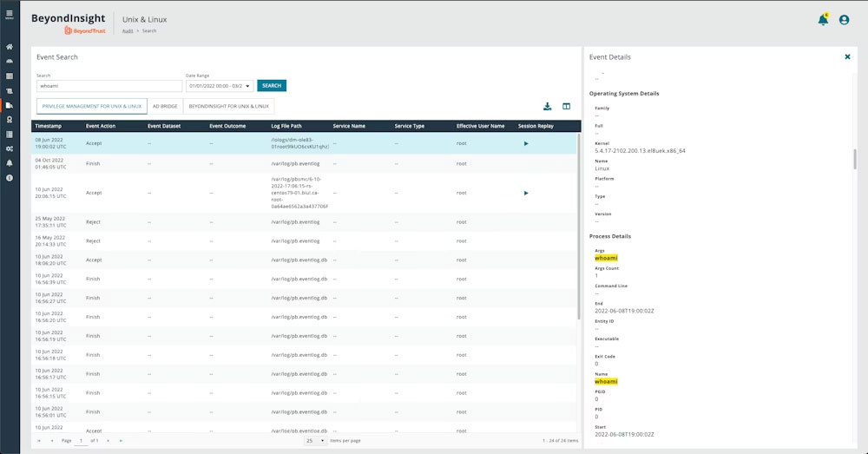Image resolution: width=868 pixels, height=454 pixels.
Task: Select BeyondInsight for Unix & Linux tab
Action: coord(228,106)
